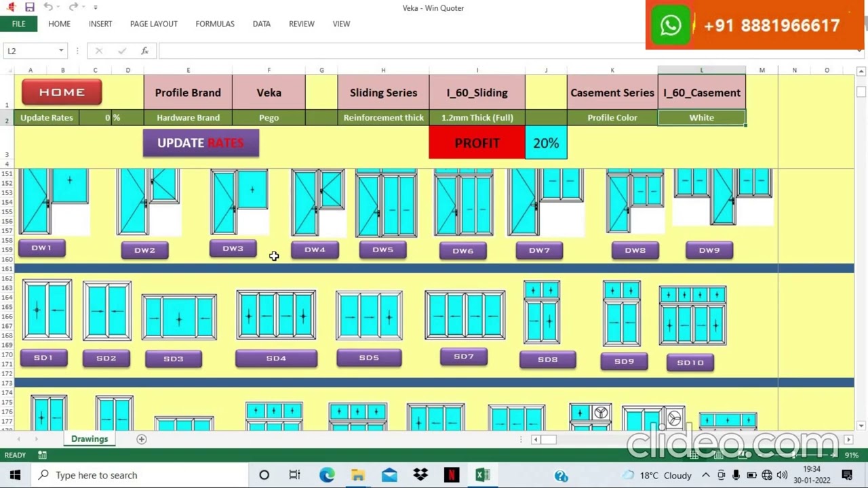
Task: Select the Veka profile brand cell
Action: point(269,93)
